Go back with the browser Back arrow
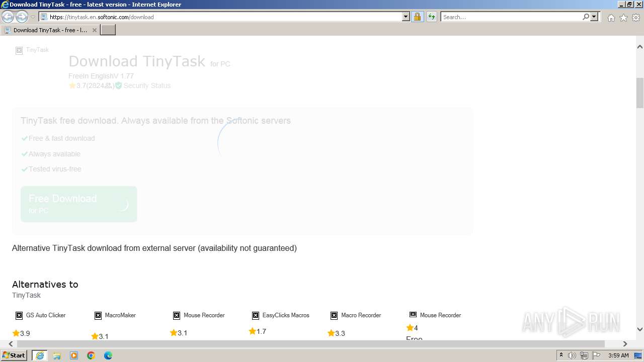 tap(8, 17)
